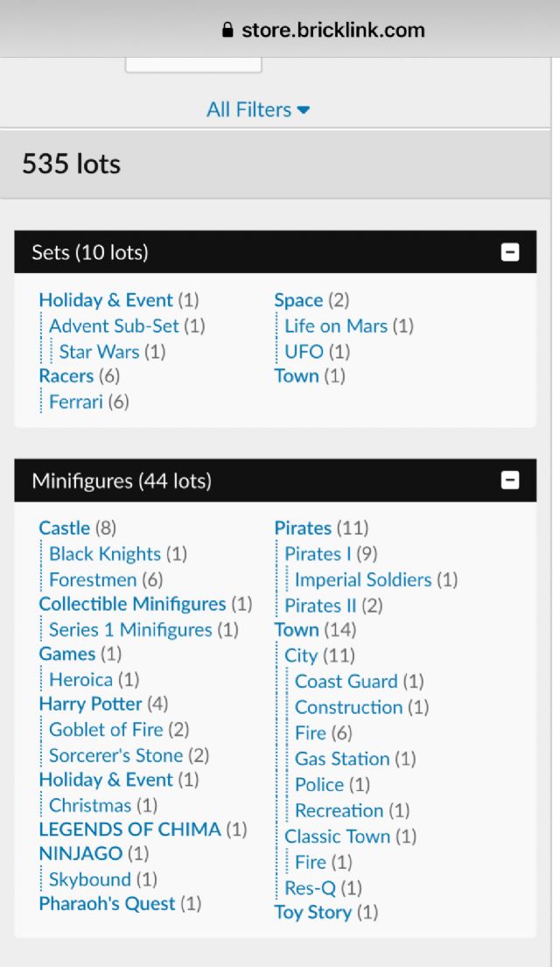Open Pharaoh's Quest minifigures
Image resolution: width=560 pixels, height=967 pixels.
[107, 903]
